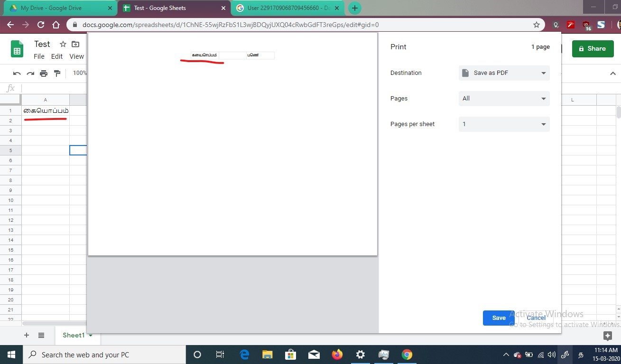Click the Tamil input language indicator

(x=580, y=355)
